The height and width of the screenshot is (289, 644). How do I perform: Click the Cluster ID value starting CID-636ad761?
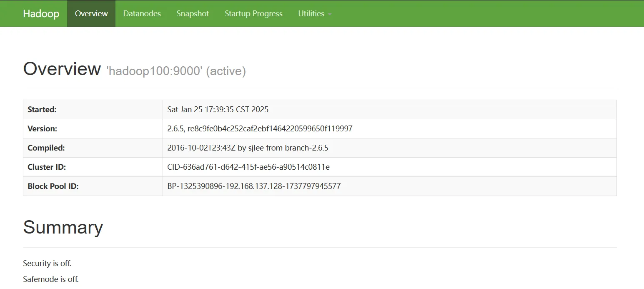248,167
